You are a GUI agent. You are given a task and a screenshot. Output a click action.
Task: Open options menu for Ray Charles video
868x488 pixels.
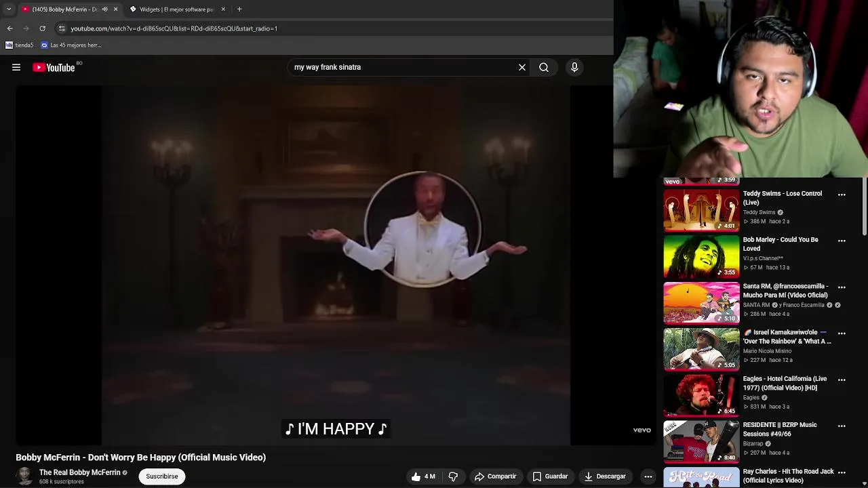point(842,472)
